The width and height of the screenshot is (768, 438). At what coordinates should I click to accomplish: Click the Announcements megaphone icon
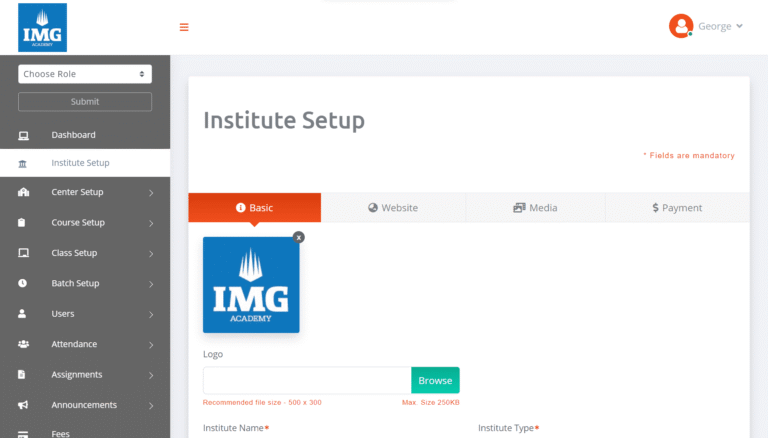[x=23, y=405]
